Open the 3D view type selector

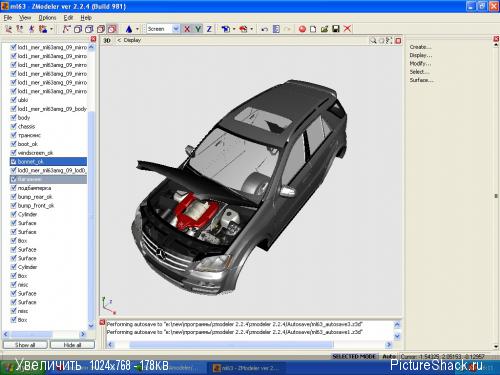pos(107,41)
